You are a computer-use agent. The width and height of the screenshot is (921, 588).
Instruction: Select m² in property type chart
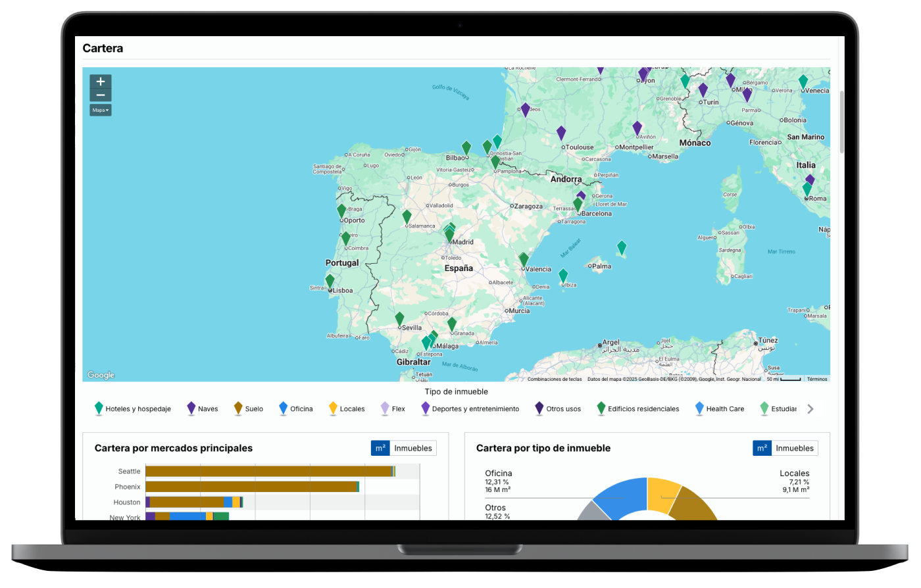[x=762, y=449]
